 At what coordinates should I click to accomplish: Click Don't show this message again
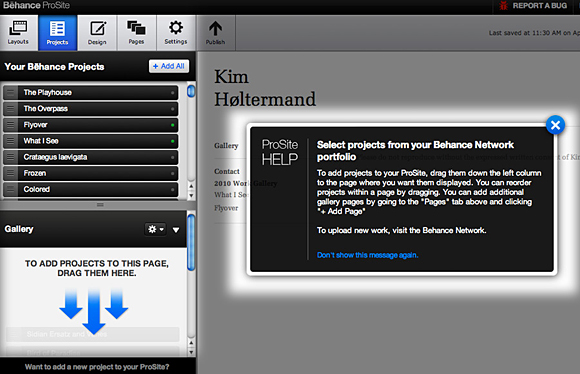tap(367, 255)
